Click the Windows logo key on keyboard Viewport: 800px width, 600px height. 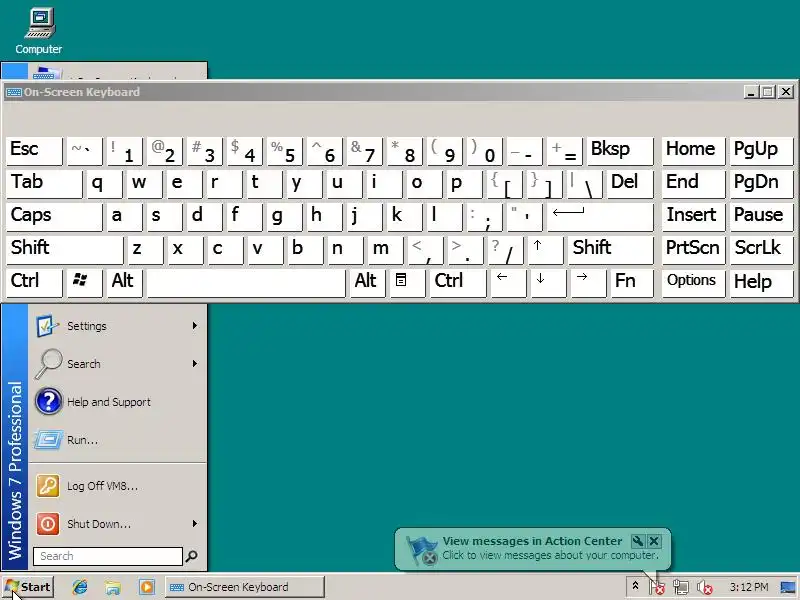pos(84,282)
